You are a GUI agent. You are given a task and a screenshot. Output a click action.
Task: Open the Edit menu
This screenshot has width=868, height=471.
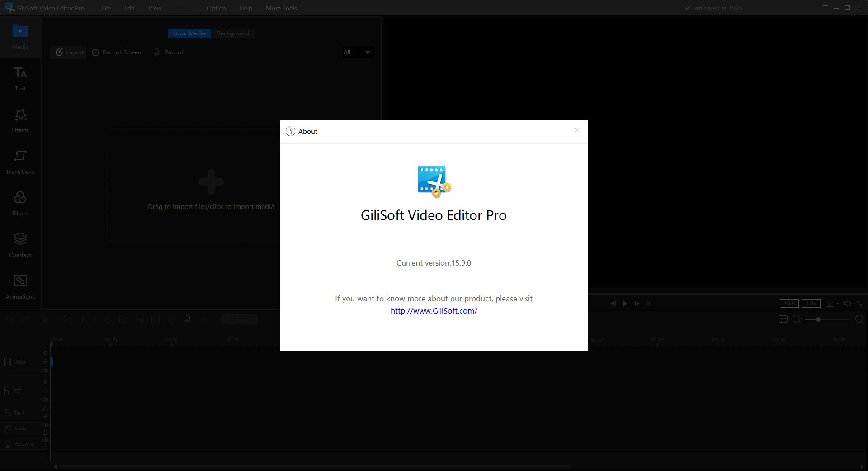[x=129, y=8]
